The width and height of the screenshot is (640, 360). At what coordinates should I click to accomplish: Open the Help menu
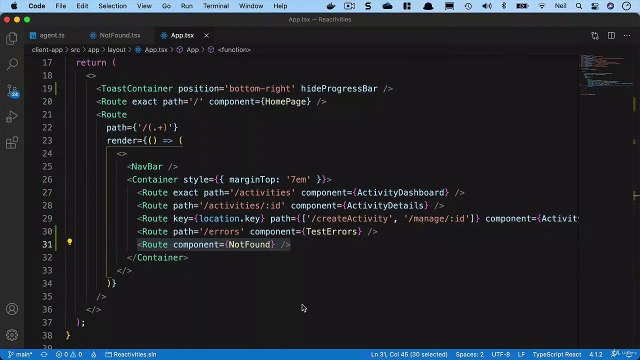click(x=280, y=6)
